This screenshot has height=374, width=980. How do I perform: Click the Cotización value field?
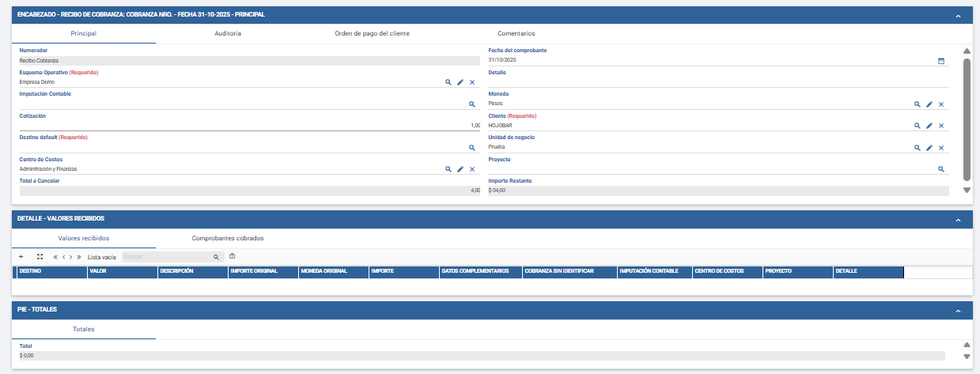click(x=249, y=126)
